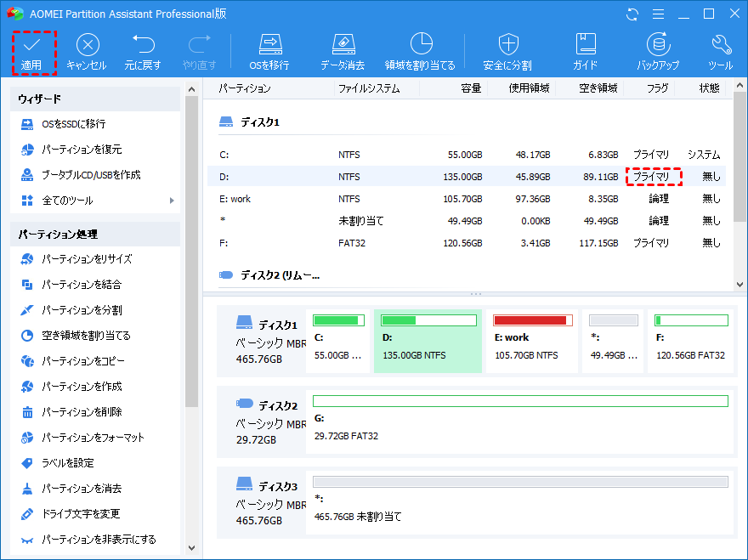The image size is (748, 560).
Task: Click the ディスク1 label in disk map
Action: [x=278, y=325]
